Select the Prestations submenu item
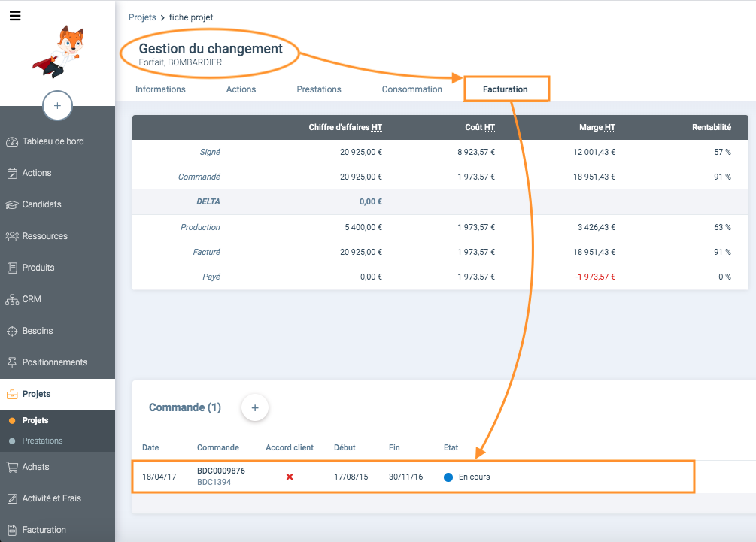Image resolution: width=756 pixels, height=542 pixels. click(42, 441)
